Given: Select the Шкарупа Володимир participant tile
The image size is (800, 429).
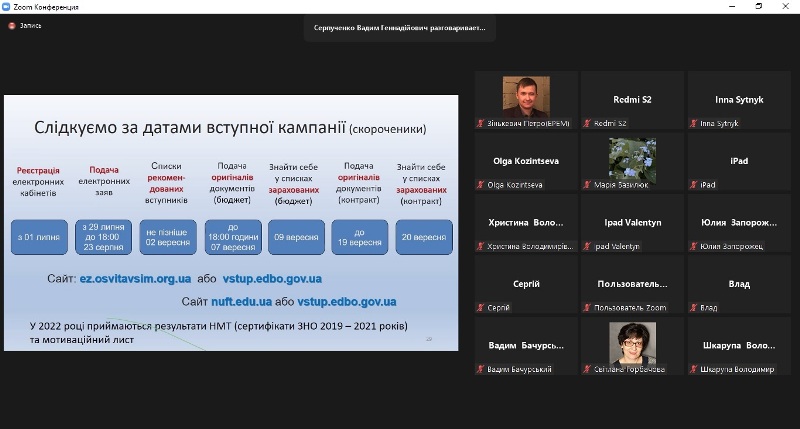Looking at the screenshot, I should pyautogui.click(x=739, y=346).
